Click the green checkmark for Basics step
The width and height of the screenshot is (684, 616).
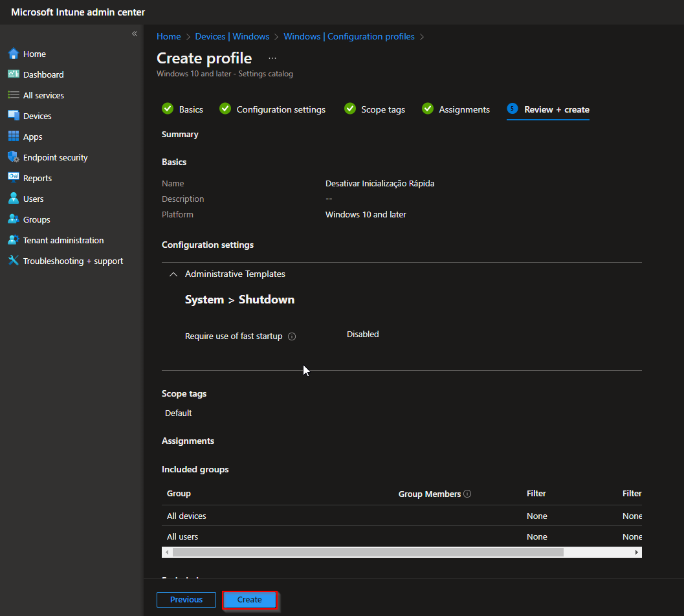click(x=168, y=109)
